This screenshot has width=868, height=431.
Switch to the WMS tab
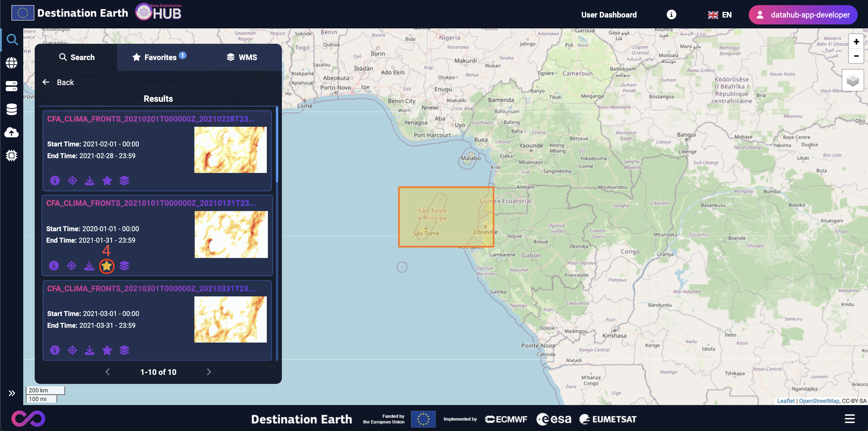241,57
